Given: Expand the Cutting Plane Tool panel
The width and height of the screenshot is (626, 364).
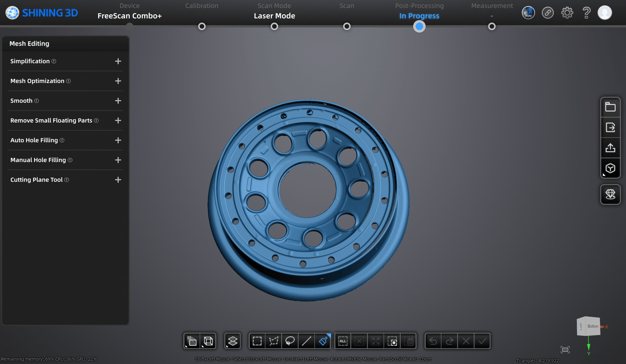Looking at the screenshot, I should tap(118, 180).
